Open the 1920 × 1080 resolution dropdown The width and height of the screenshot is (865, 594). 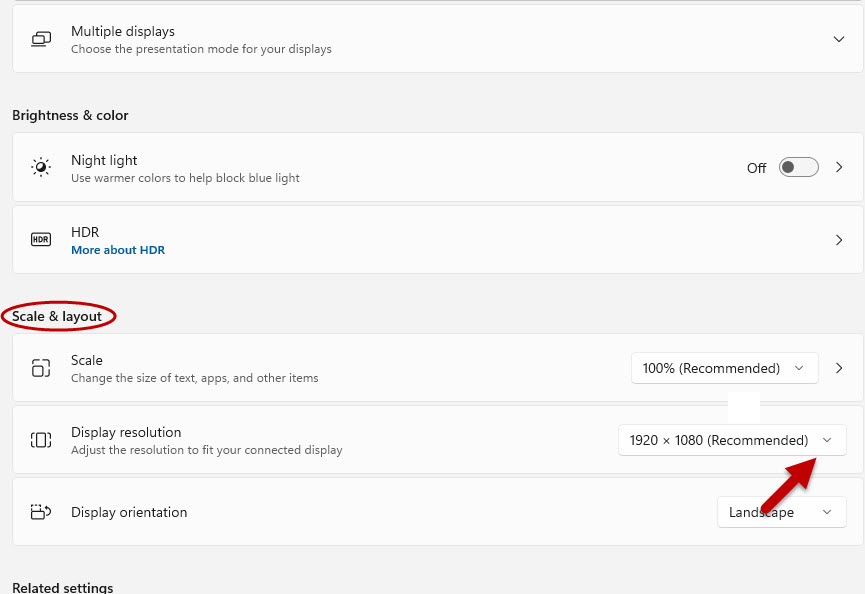point(732,440)
